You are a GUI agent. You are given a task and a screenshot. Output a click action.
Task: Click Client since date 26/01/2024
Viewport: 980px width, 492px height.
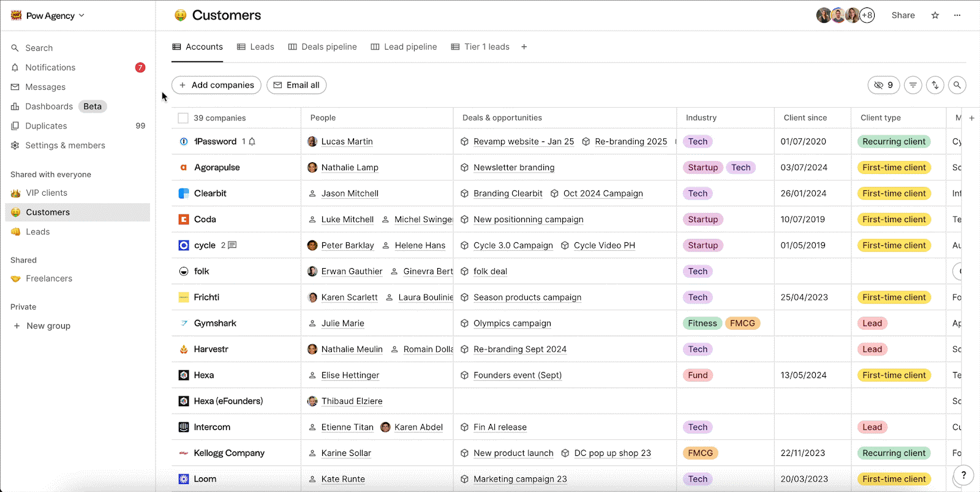[x=803, y=193]
